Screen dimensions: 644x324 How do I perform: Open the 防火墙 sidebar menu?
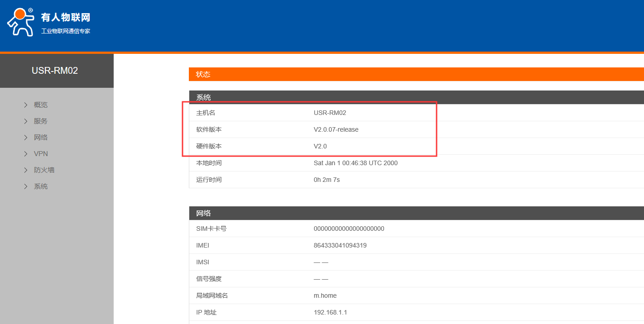click(44, 170)
